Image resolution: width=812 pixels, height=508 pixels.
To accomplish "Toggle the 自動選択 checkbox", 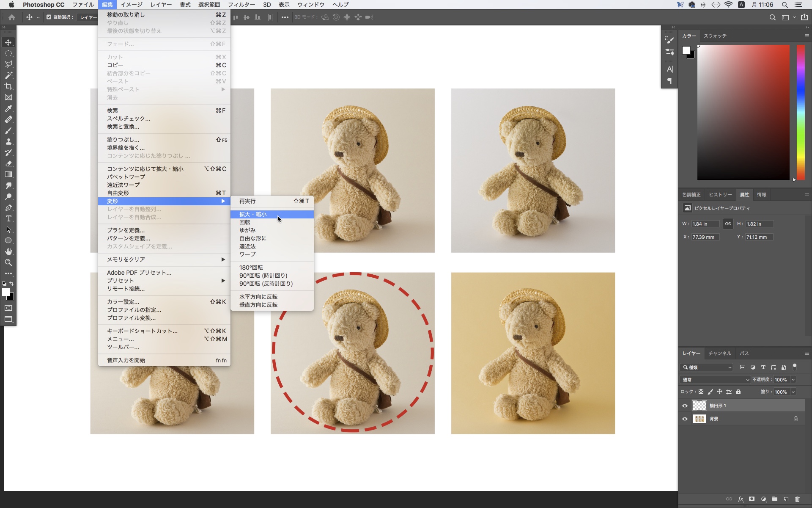I will tap(49, 17).
